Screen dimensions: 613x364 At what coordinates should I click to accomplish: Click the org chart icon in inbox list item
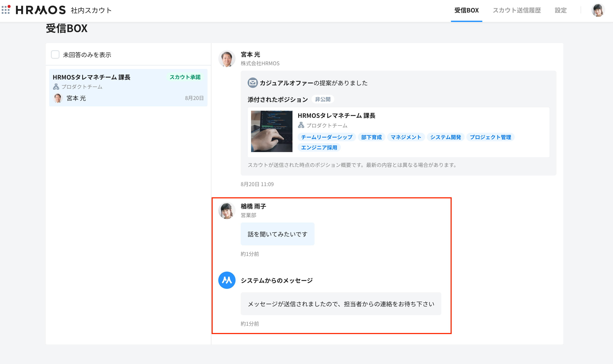(x=56, y=87)
